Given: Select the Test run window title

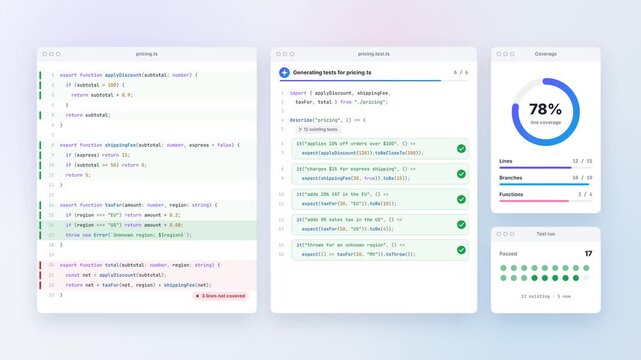Looking at the screenshot, I should click(x=545, y=234).
